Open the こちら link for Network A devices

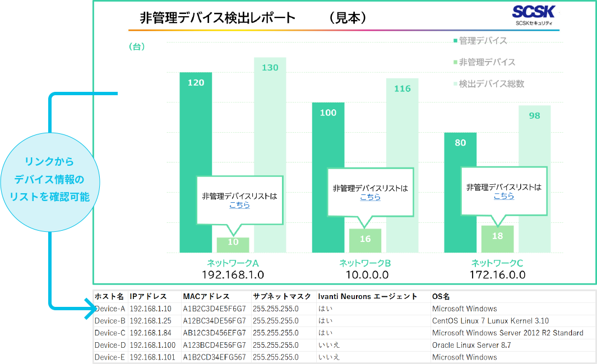[x=239, y=206]
